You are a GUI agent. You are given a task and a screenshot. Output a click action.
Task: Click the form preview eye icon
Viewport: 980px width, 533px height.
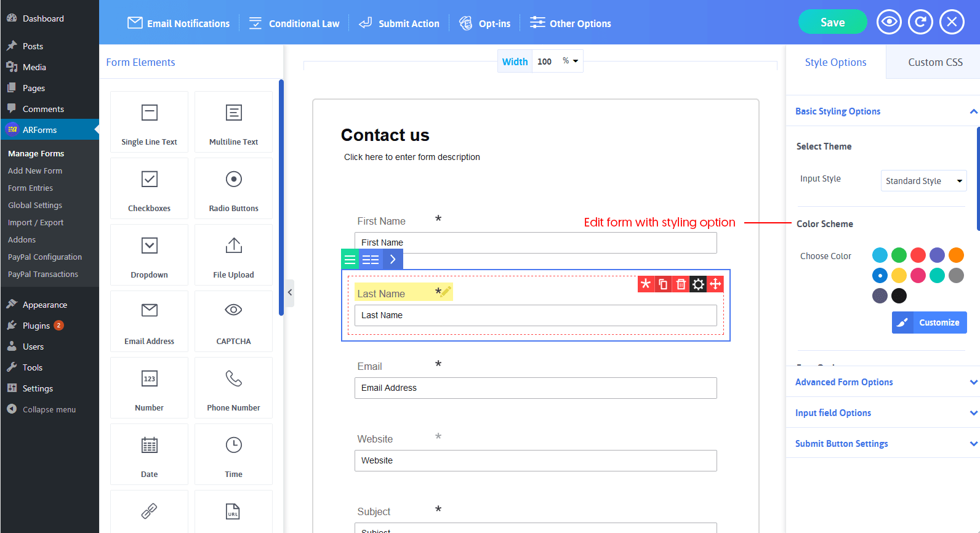[889, 22]
